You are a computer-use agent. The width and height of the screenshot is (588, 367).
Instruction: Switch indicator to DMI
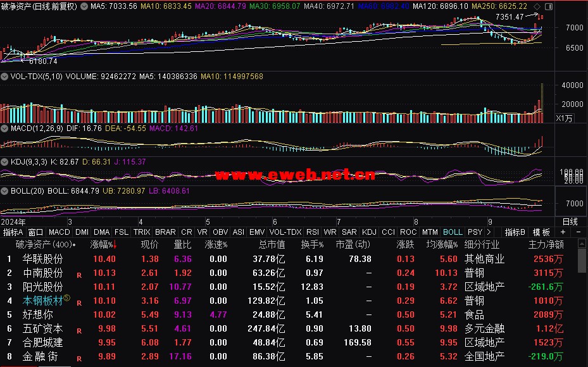pos(82,232)
